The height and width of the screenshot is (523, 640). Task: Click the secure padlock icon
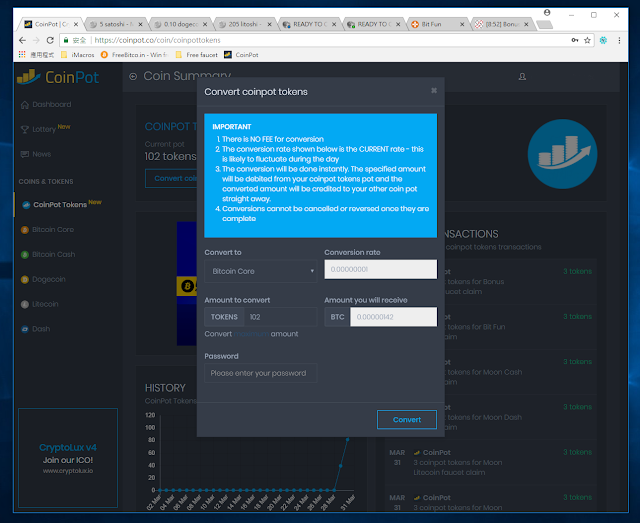point(66,40)
